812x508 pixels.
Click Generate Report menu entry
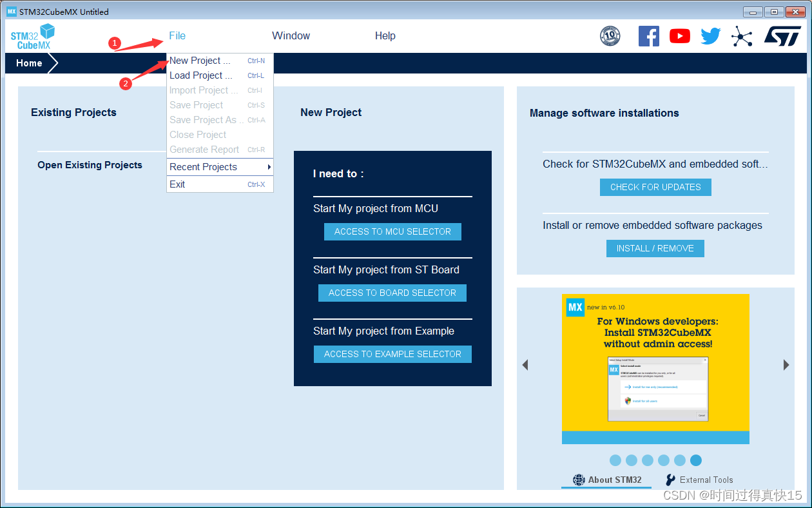(x=220, y=150)
